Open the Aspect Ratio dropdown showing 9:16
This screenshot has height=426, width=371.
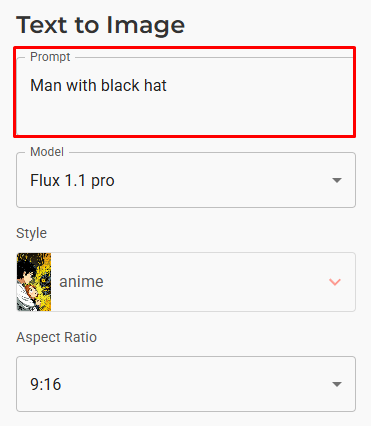point(186,384)
